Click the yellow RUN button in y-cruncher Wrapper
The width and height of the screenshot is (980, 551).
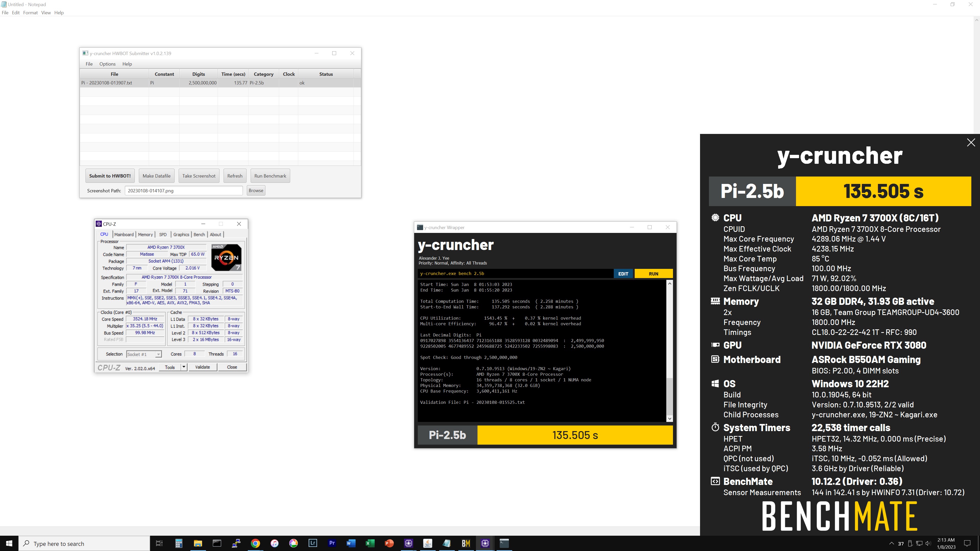pyautogui.click(x=654, y=274)
